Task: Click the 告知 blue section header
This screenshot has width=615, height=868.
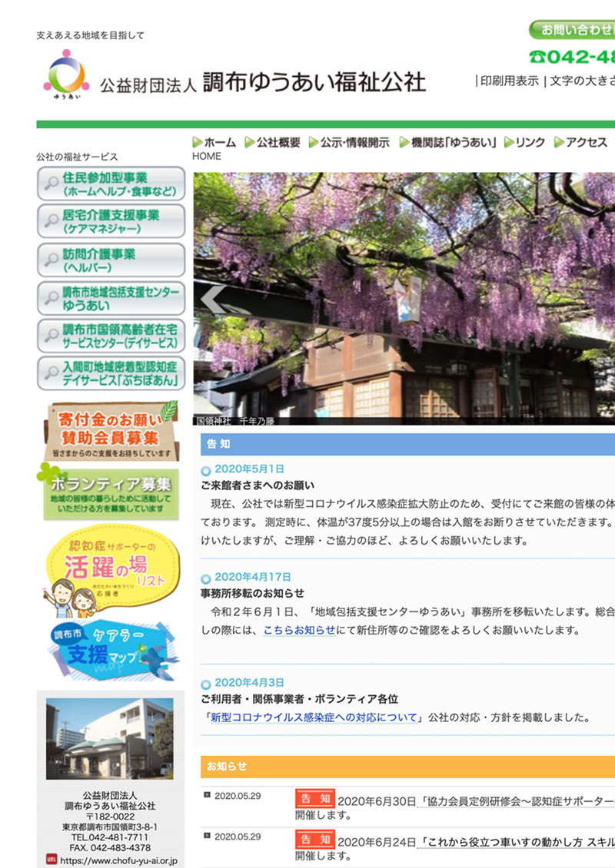Action: tap(407, 444)
